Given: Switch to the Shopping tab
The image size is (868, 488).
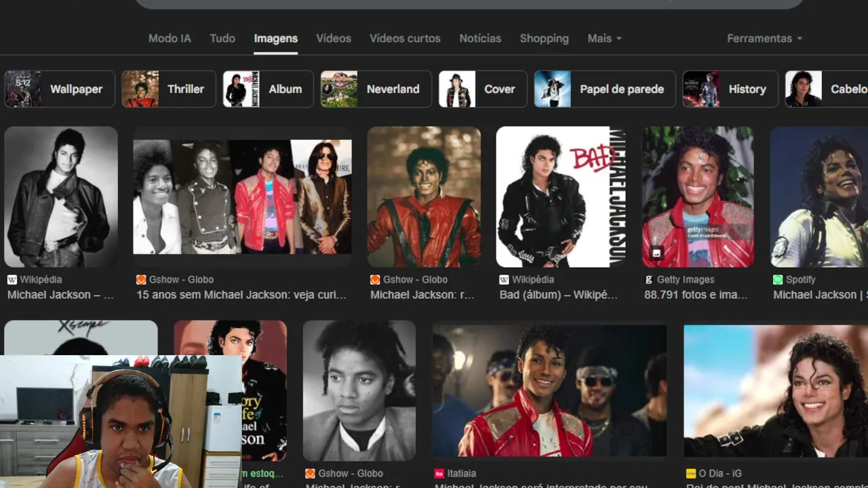Looking at the screenshot, I should 544,39.
